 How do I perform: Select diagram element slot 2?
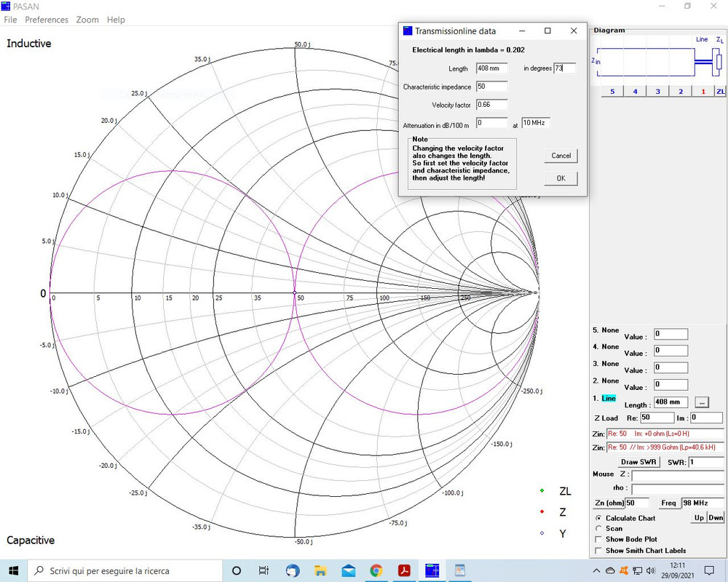[681, 92]
